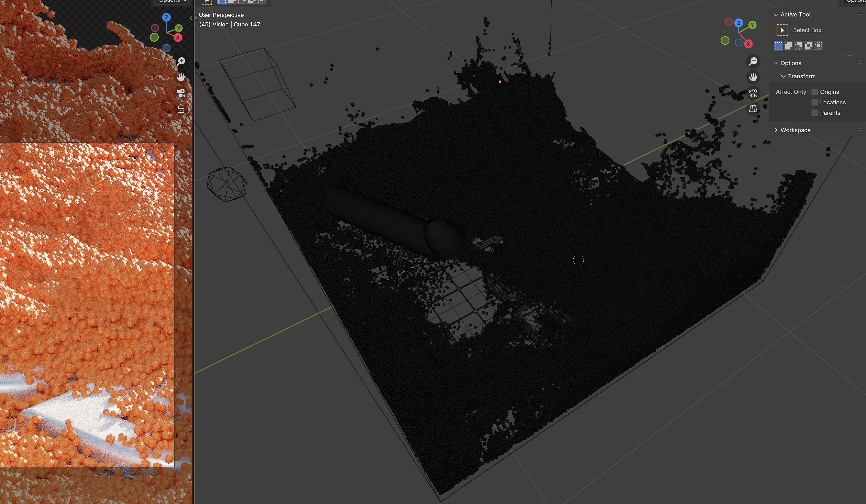Click the negative X circle in the right gizmo
The image size is (866, 504).
(x=729, y=22)
